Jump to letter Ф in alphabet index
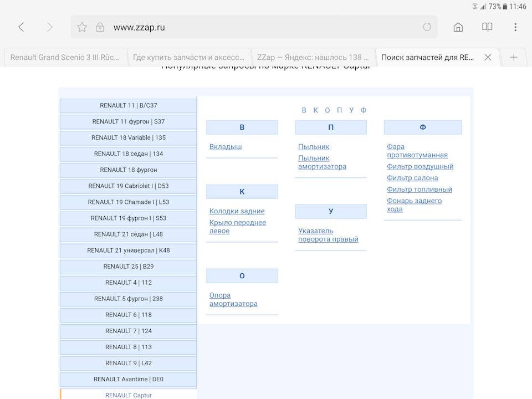This screenshot has height=399, width=532. pos(364,110)
